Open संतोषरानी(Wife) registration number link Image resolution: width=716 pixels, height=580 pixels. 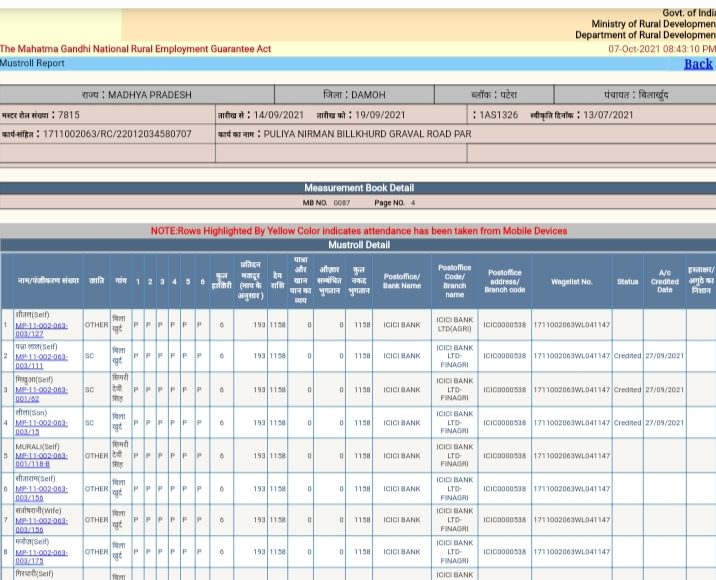tap(41, 525)
